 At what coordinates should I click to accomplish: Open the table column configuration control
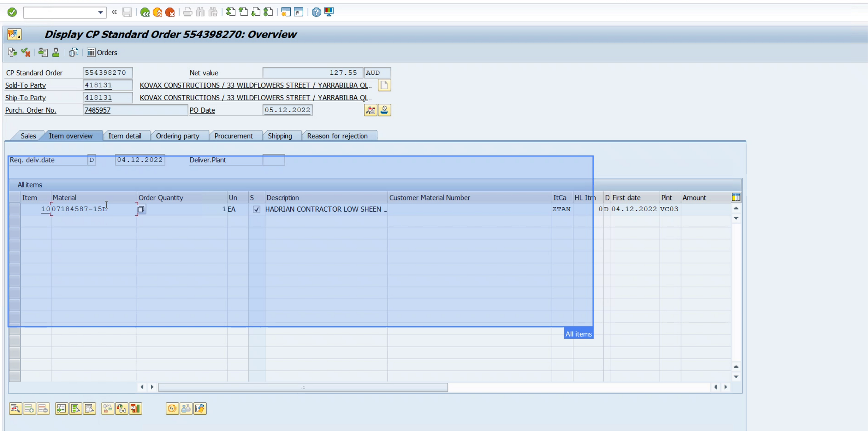[736, 197]
